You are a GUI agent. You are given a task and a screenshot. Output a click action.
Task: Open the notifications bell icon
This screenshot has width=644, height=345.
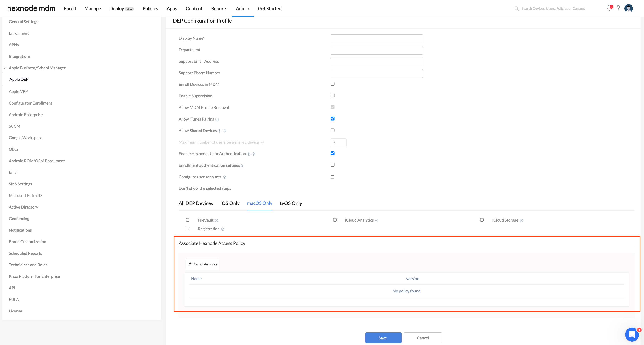[609, 8]
